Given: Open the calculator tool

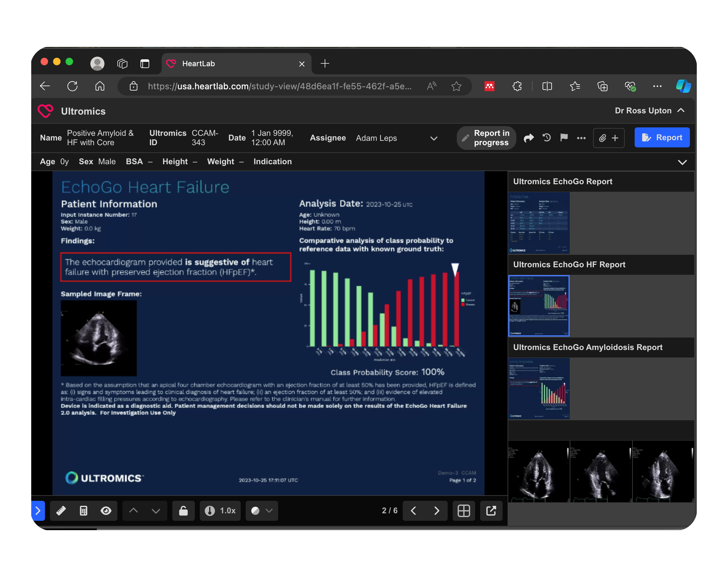Looking at the screenshot, I should (x=83, y=511).
